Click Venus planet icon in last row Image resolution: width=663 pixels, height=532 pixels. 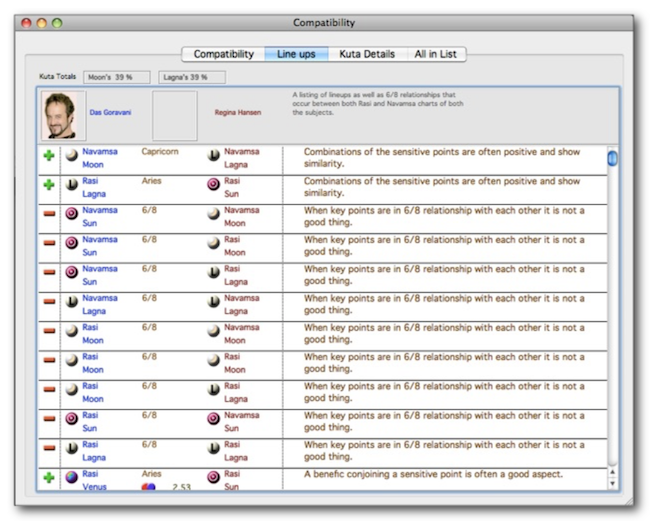[x=71, y=478]
